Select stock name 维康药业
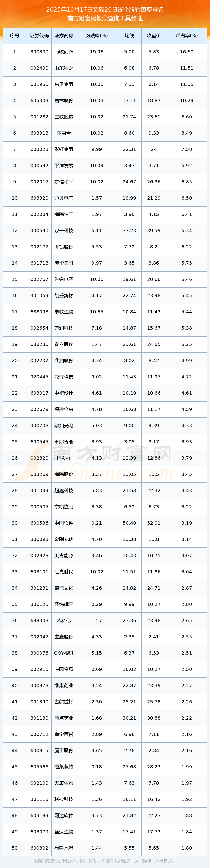The height and width of the screenshot is (868, 210). point(64,685)
